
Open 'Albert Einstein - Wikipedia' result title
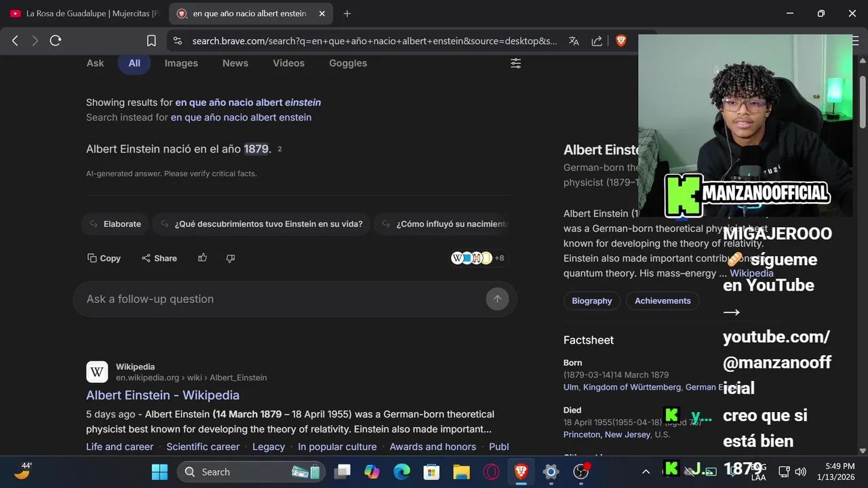(x=163, y=395)
